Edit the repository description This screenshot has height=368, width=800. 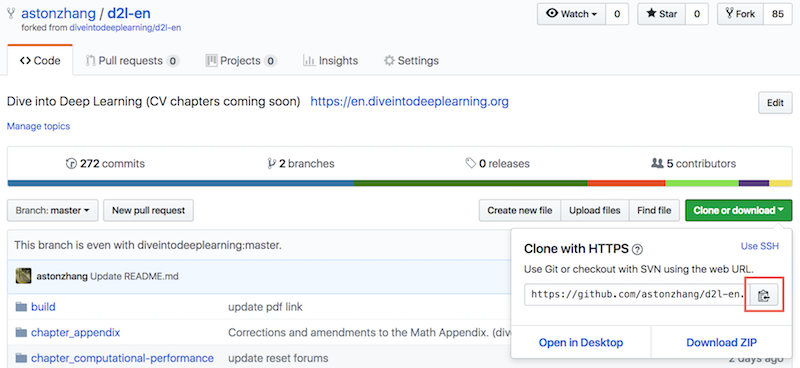point(775,103)
